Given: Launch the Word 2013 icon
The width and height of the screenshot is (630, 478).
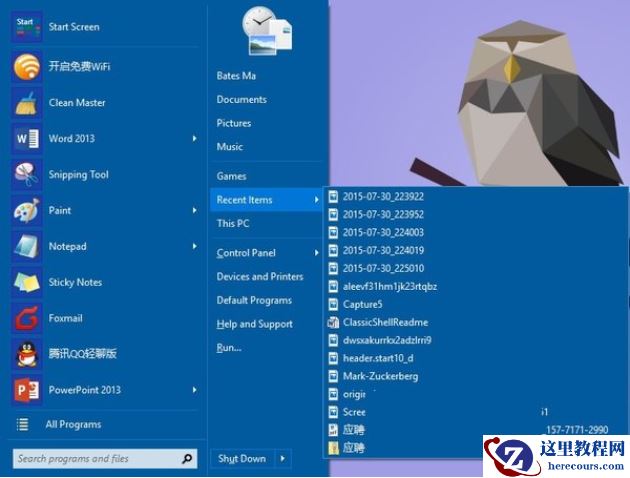Looking at the screenshot, I should click(x=27, y=139).
